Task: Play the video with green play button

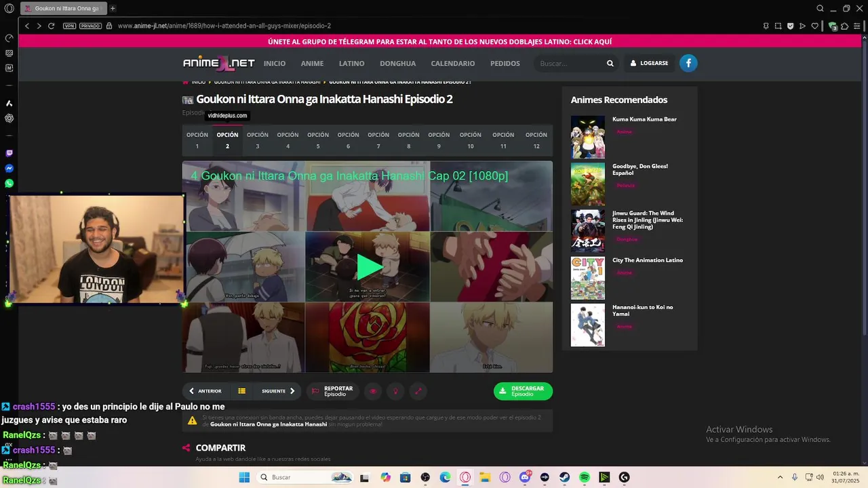Action: (x=368, y=266)
